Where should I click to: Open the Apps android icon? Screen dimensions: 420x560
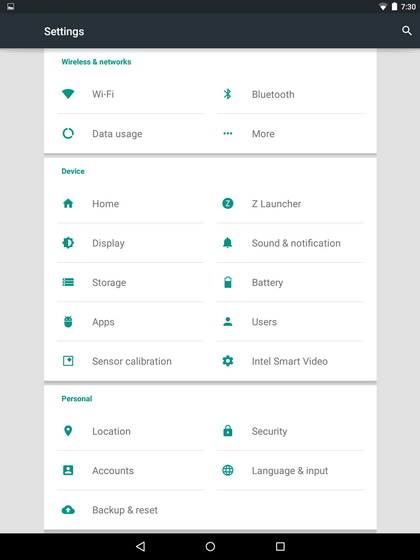click(68, 321)
